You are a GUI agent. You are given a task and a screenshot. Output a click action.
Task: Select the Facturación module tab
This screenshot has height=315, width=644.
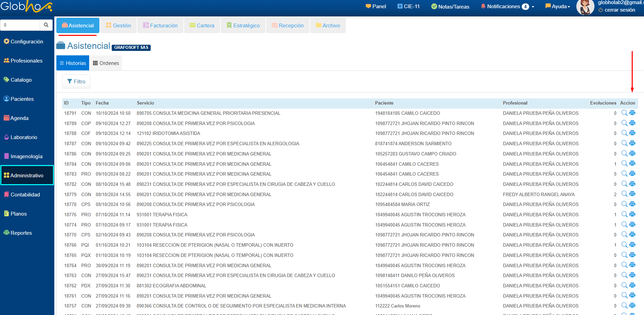tap(160, 26)
